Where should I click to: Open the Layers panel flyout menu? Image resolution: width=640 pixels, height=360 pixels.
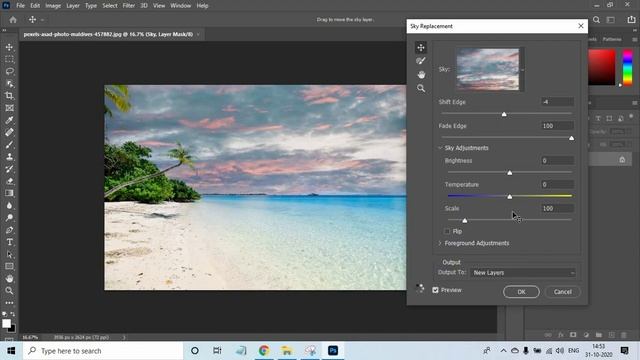[635, 102]
